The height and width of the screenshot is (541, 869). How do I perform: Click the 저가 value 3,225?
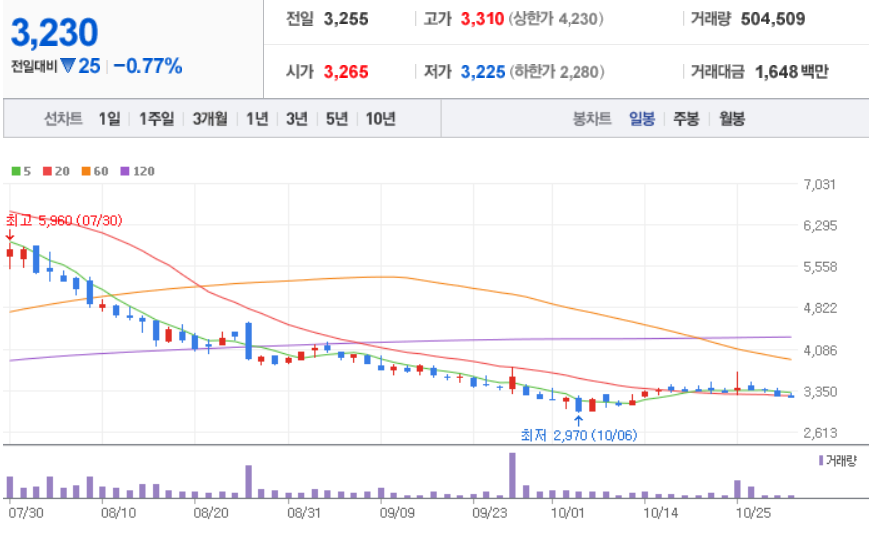coord(483,72)
